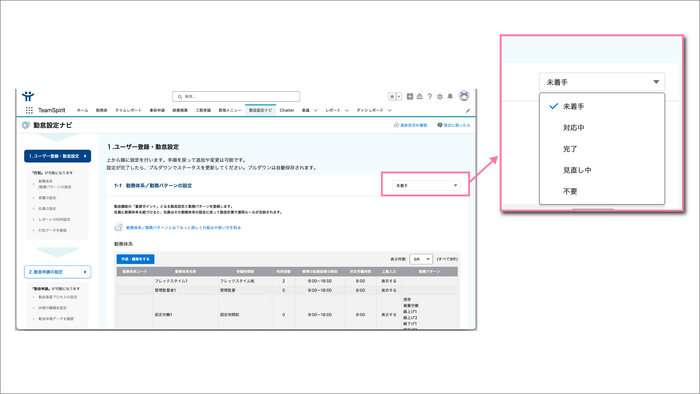Screen dimensions: 700x394
Task: Open the setup gear icon in header
Action: coord(440,96)
